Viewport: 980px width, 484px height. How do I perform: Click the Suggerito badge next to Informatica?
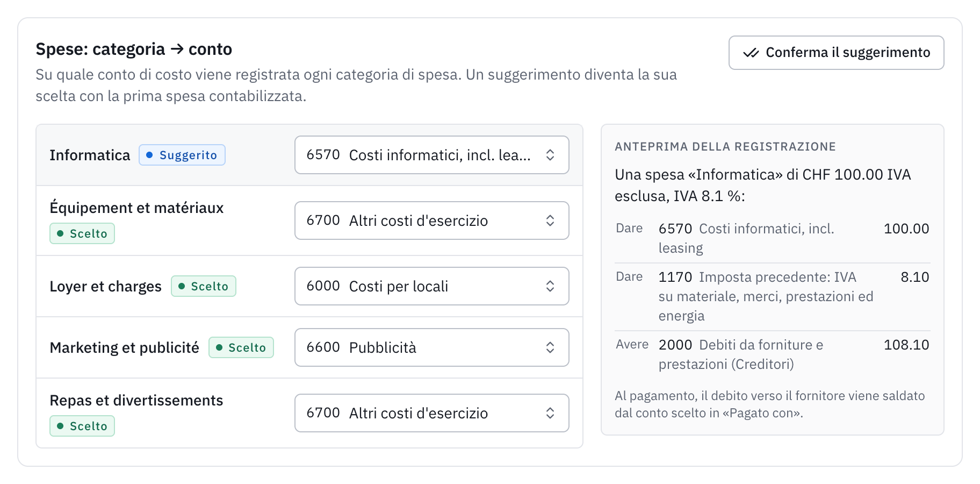click(x=182, y=155)
